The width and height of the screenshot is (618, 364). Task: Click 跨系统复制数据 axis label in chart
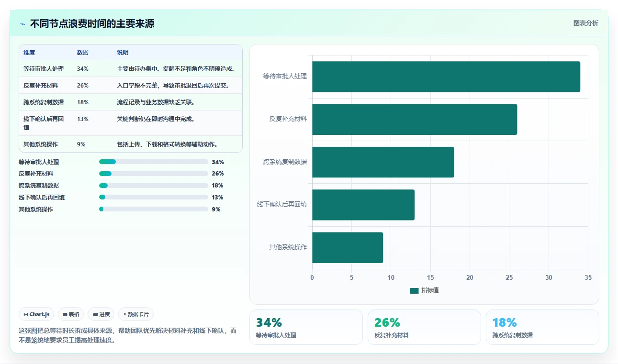[285, 162]
